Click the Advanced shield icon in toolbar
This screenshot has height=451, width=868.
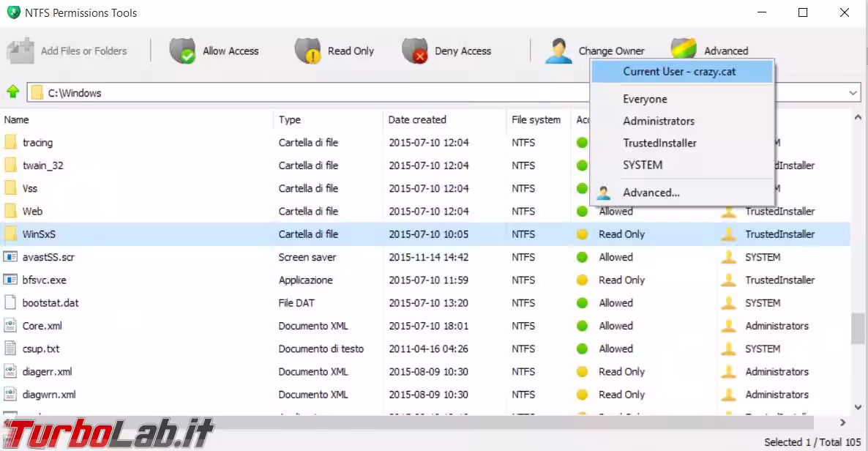tap(683, 50)
